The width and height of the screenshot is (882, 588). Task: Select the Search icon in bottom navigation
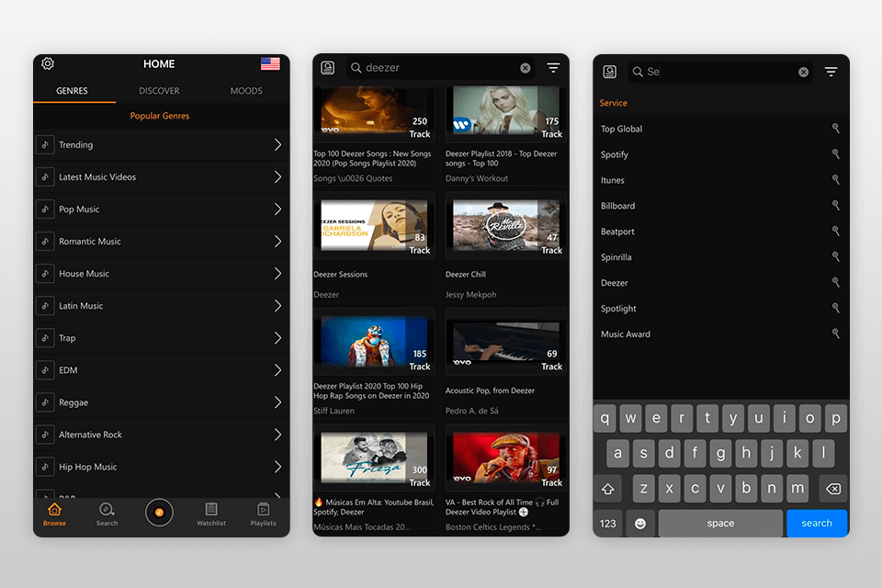(x=107, y=513)
